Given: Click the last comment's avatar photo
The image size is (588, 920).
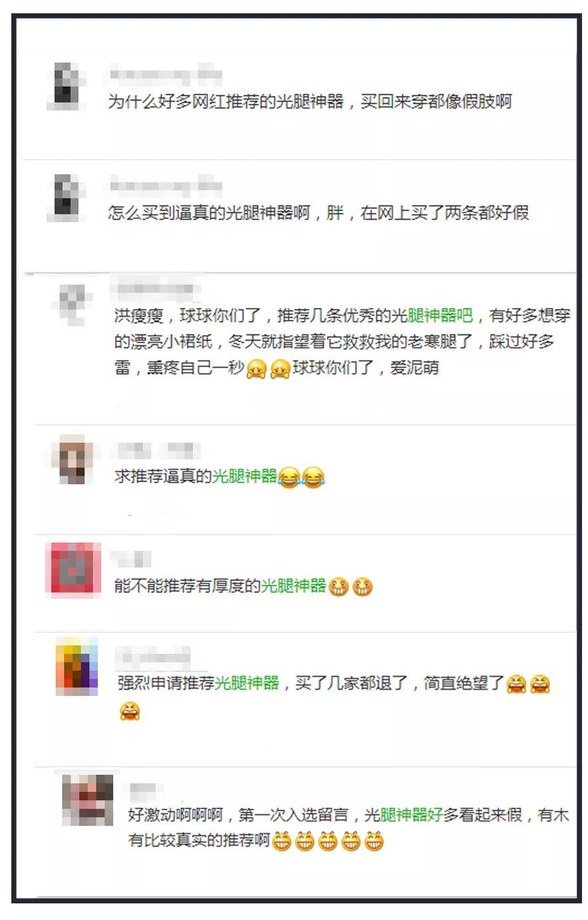Looking at the screenshot, I should [87, 800].
